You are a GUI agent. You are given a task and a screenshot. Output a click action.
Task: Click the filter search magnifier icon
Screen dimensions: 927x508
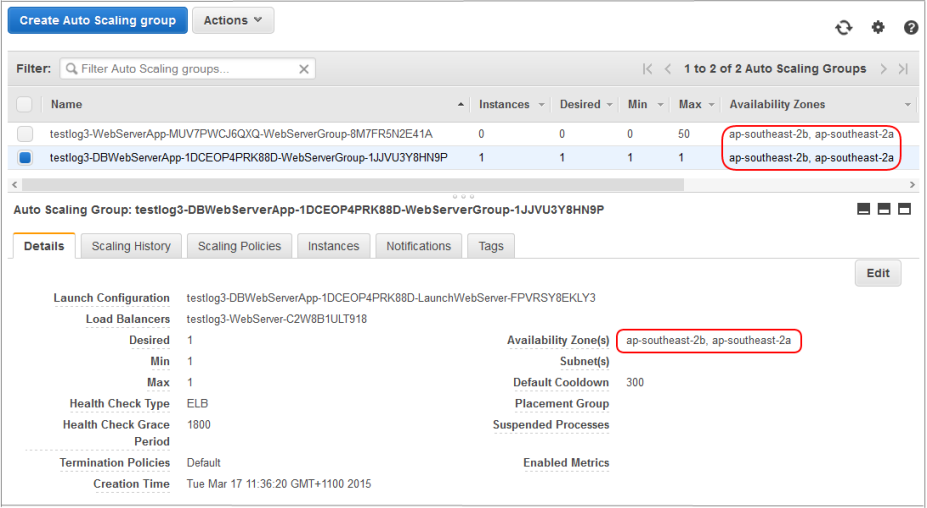pos(72,69)
